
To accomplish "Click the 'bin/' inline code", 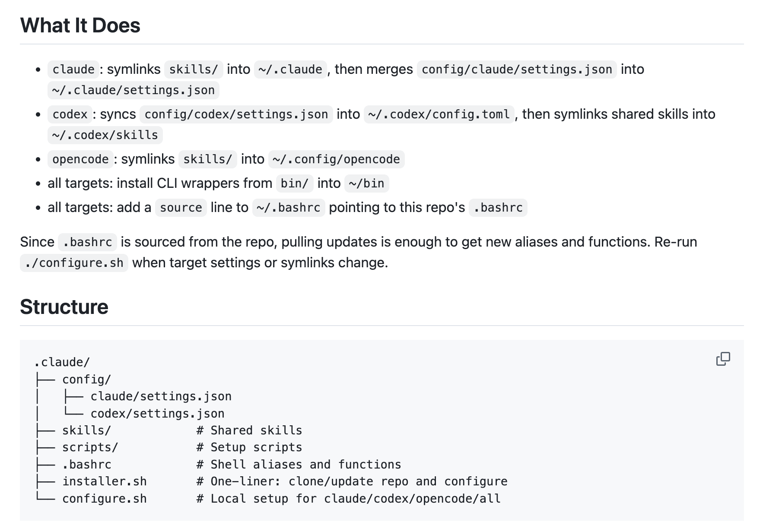I will pyautogui.click(x=295, y=184).
